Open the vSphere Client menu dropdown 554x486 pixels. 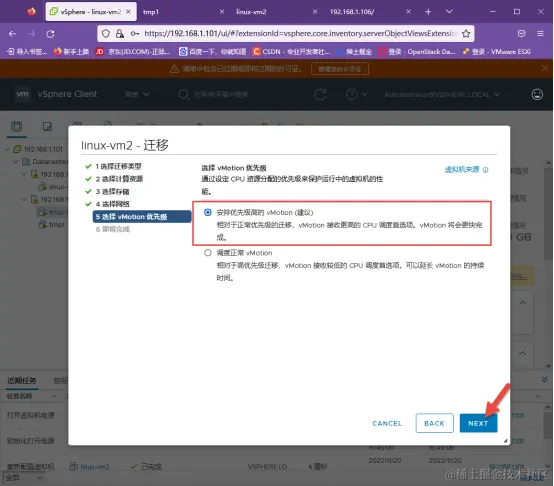coord(137,94)
